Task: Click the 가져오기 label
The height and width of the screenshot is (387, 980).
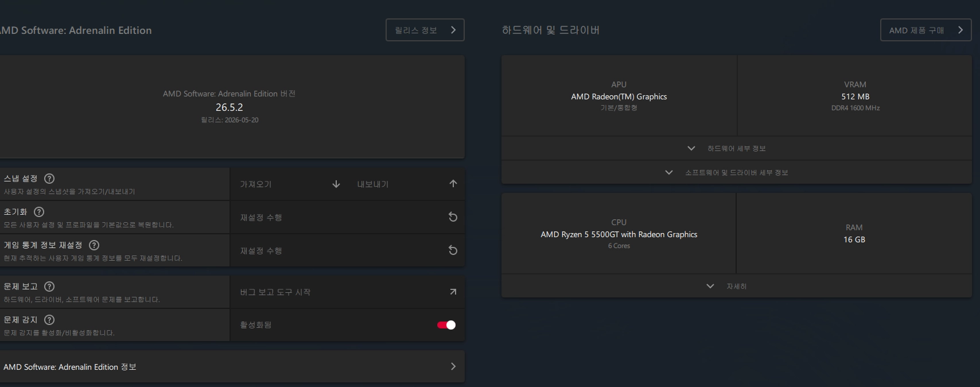Action: click(x=256, y=184)
